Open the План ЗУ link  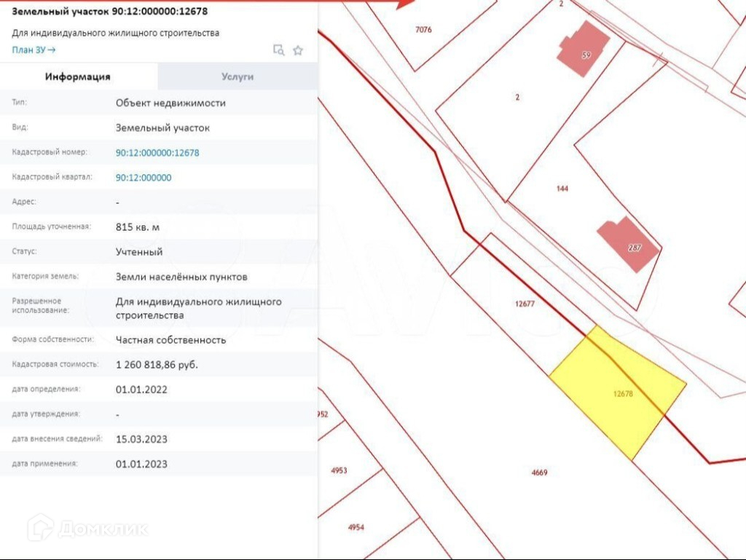pos(34,50)
